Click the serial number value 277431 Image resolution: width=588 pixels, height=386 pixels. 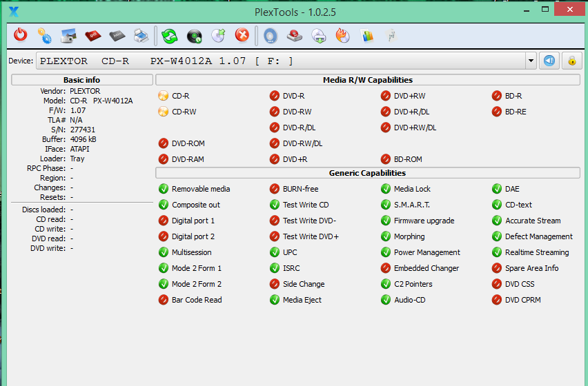[83, 130]
